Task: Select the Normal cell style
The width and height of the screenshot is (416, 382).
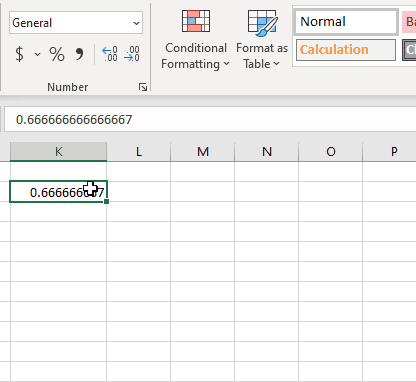Action: pos(346,22)
